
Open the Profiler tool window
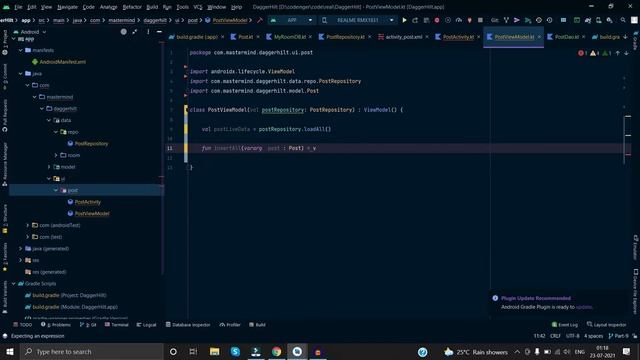pyautogui.click(x=230, y=325)
